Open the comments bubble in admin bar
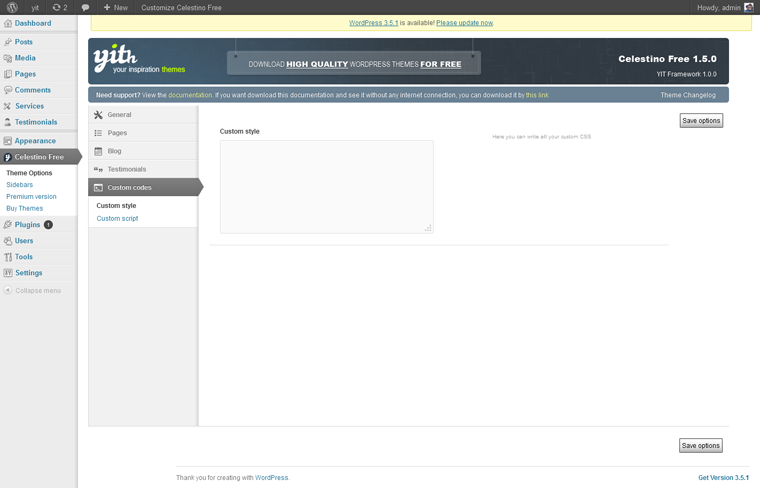 (x=85, y=7)
